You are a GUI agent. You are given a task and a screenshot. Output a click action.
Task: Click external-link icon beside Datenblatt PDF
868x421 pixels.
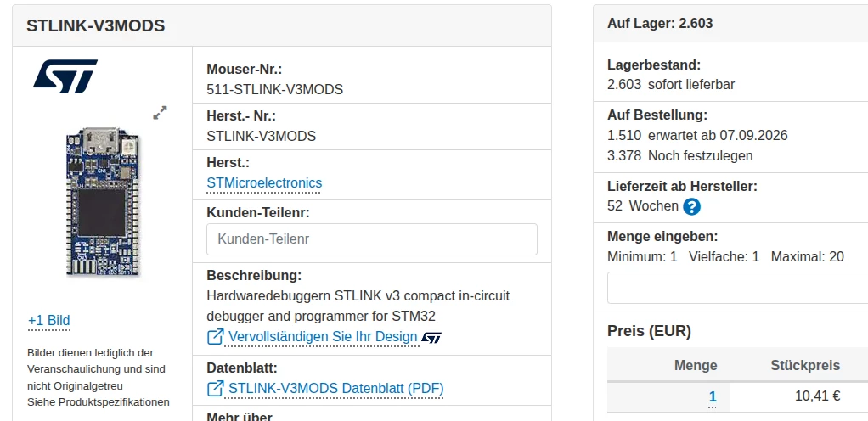click(216, 389)
